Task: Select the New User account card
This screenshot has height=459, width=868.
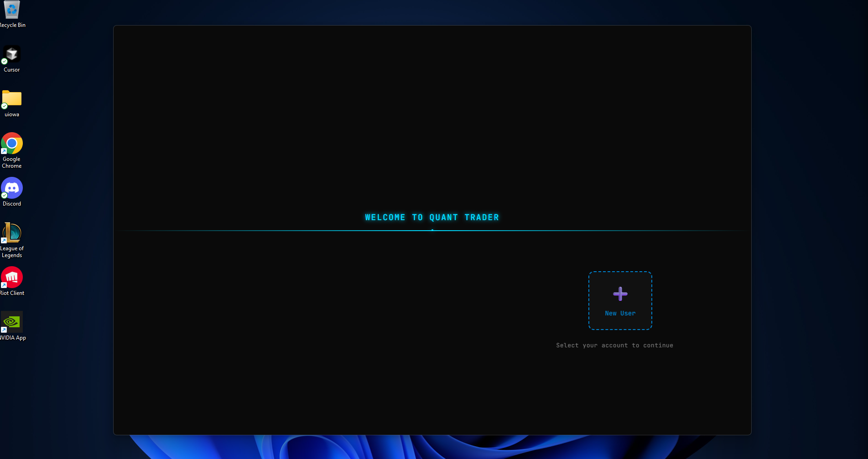Action: pos(620,300)
